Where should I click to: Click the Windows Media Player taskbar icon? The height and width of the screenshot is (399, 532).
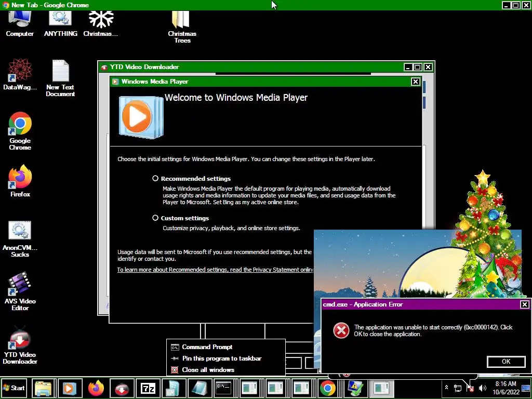pyautogui.click(x=70, y=388)
